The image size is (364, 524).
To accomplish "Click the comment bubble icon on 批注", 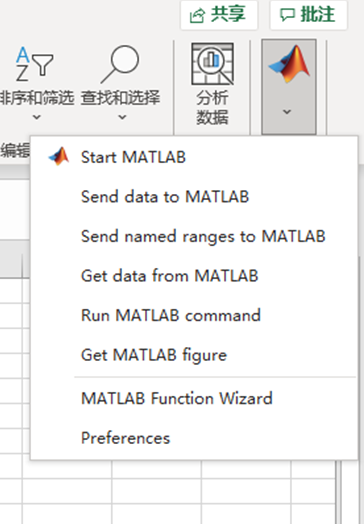I will (287, 15).
